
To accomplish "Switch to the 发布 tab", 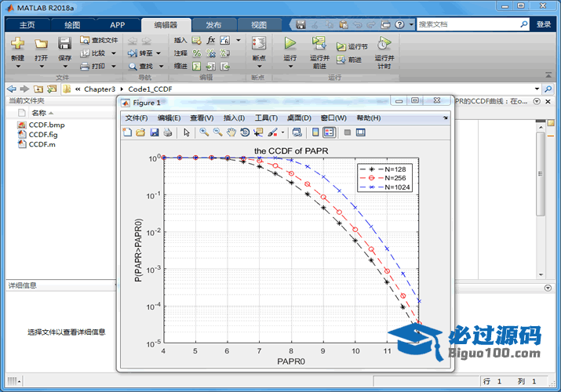I will click(x=213, y=24).
